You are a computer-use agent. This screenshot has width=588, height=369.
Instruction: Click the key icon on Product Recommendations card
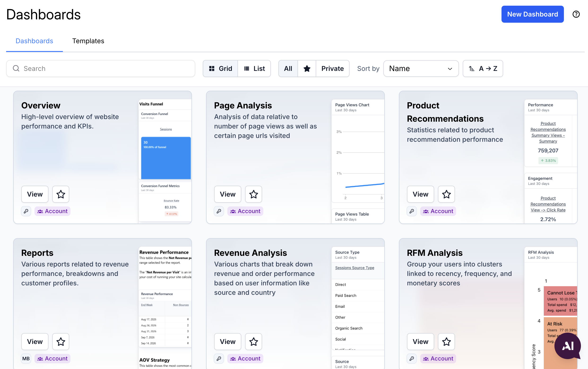[x=412, y=211]
